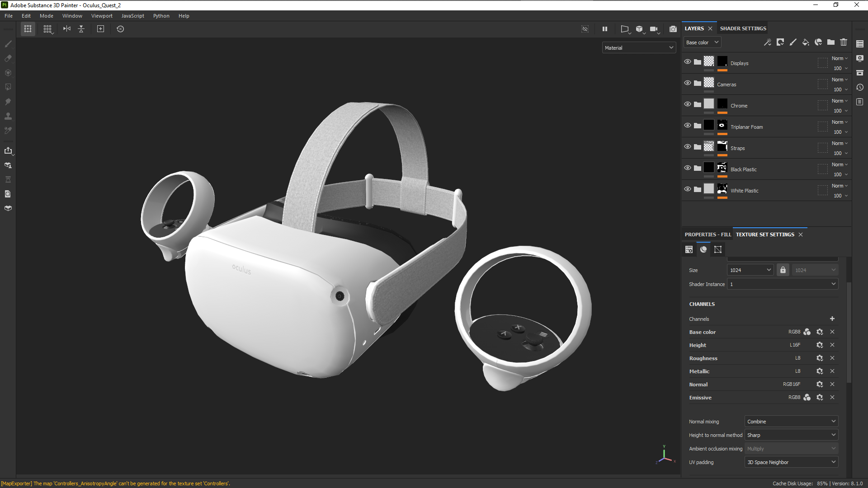Hide the Displays layer
Viewport: 868px width, 488px height.
pyautogui.click(x=687, y=62)
